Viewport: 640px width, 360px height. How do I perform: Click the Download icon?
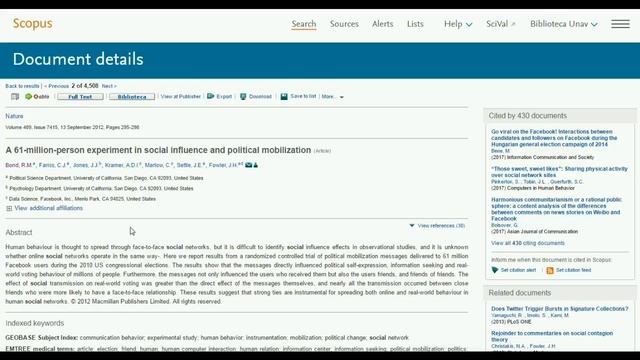click(243, 96)
